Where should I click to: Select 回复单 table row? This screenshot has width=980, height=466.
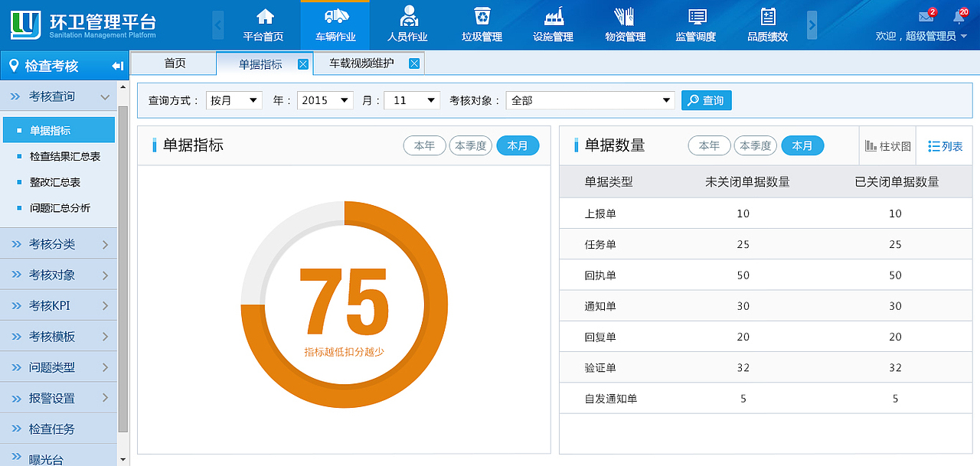coord(766,337)
